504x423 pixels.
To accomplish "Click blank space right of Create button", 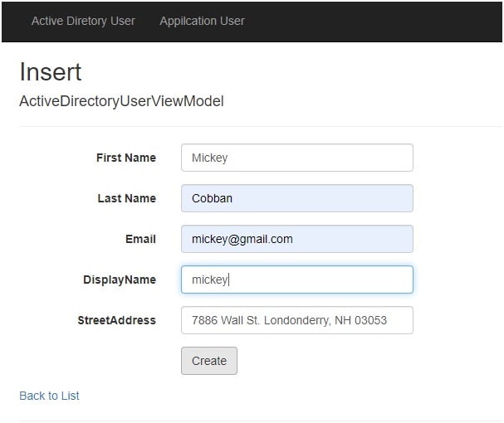I will point(325,361).
